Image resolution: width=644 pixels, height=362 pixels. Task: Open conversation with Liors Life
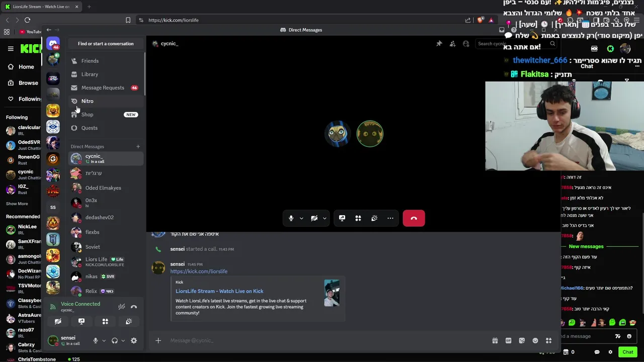(106, 261)
